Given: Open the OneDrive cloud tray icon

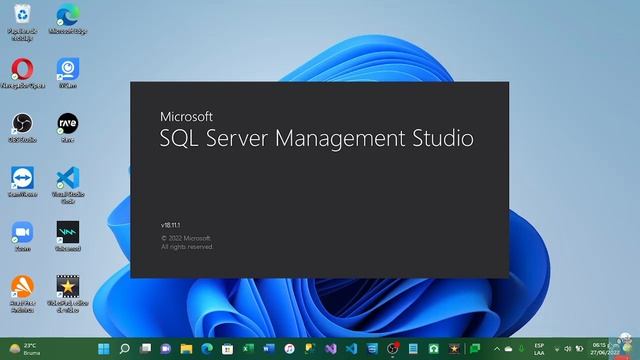Looking at the screenshot, I should (509, 349).
